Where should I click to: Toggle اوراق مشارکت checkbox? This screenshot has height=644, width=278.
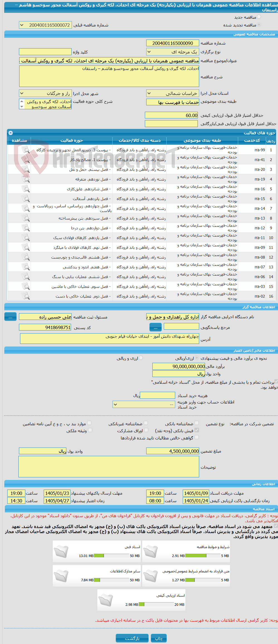tap(146, 430)
